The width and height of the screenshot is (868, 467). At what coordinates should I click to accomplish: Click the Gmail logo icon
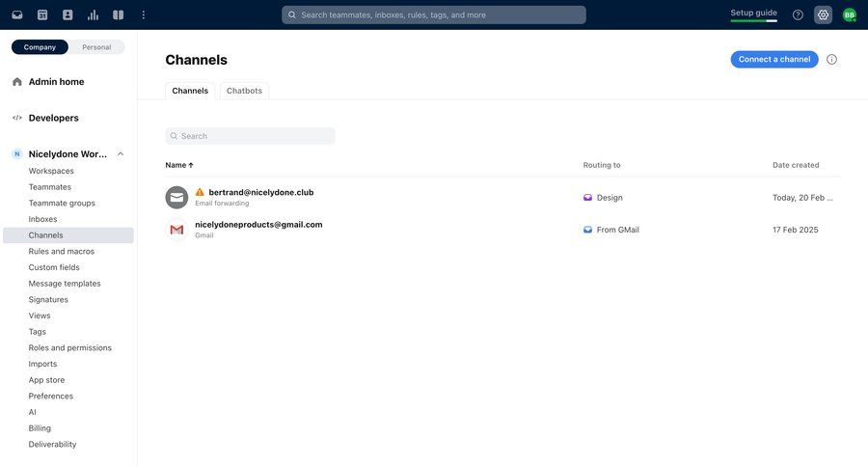point(176,230)
